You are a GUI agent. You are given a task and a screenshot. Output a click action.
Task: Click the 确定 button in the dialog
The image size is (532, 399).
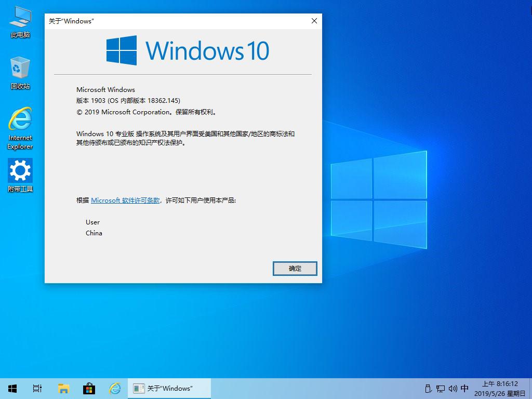[x=295, y=269]
